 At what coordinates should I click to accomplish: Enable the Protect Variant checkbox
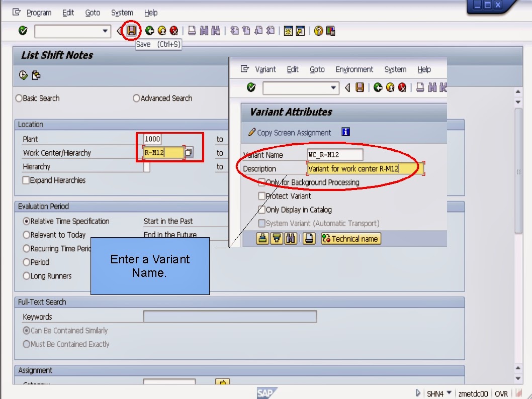tap(262, 196)
